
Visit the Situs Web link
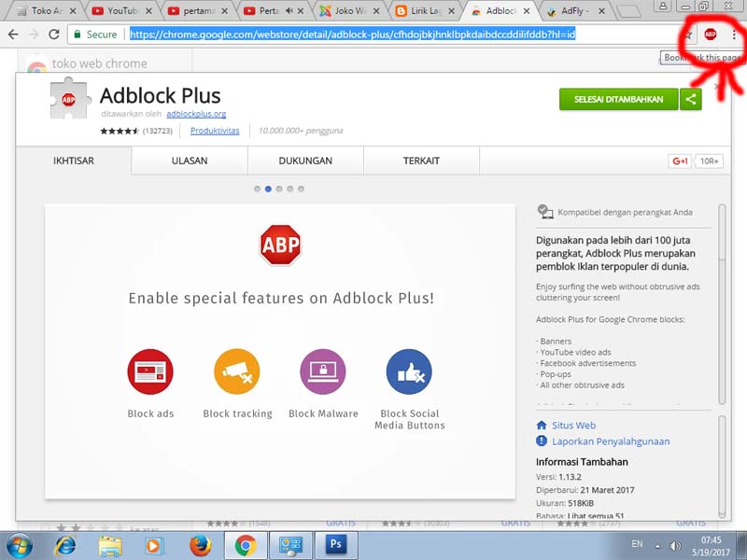[573, 425]
